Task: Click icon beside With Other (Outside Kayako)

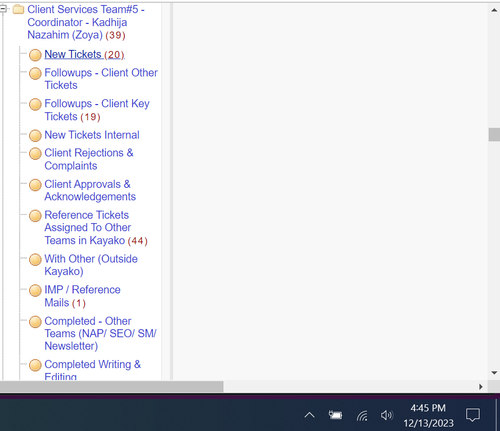Action: click(35, 260)
